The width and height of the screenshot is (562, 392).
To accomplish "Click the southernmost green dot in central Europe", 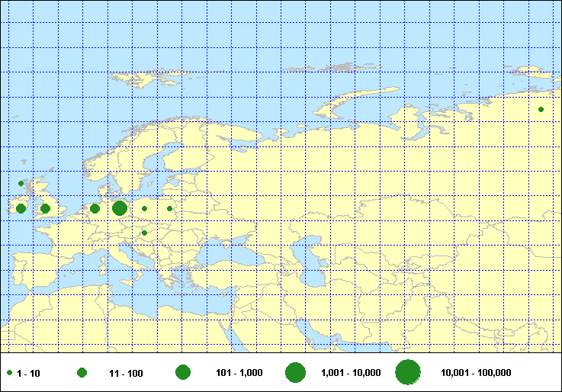I will pyautogui.click(x=144, y=233).
